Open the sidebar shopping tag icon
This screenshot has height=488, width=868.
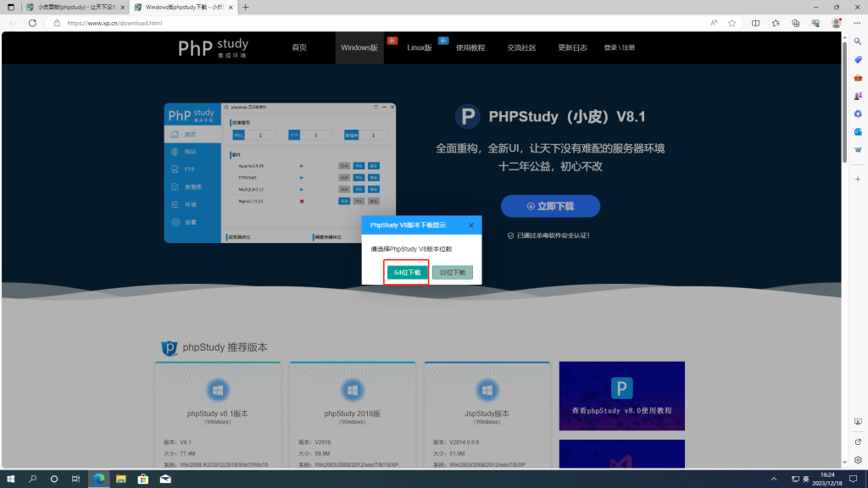tap(858, 60)
